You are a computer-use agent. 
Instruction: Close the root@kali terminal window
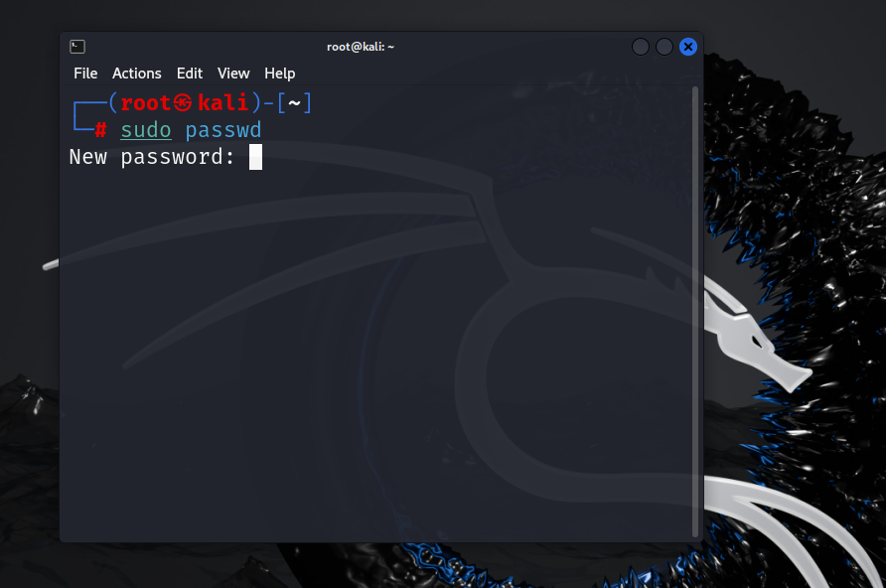click(x=687, y=47)
